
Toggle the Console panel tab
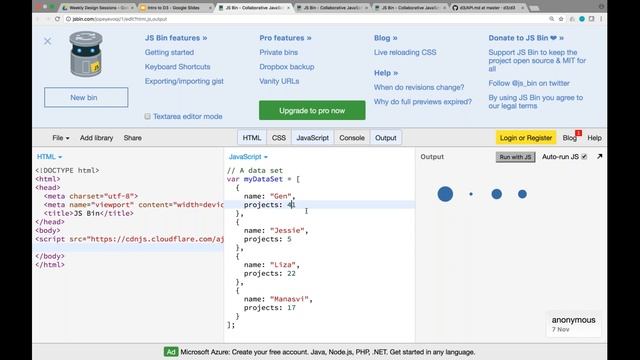352,138
